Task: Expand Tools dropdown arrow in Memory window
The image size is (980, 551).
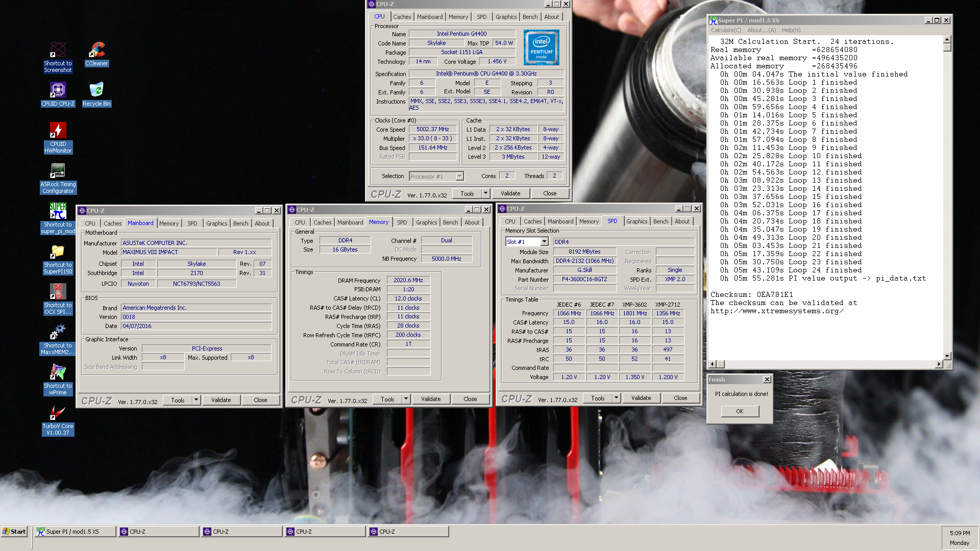Action: coord(406,399)
